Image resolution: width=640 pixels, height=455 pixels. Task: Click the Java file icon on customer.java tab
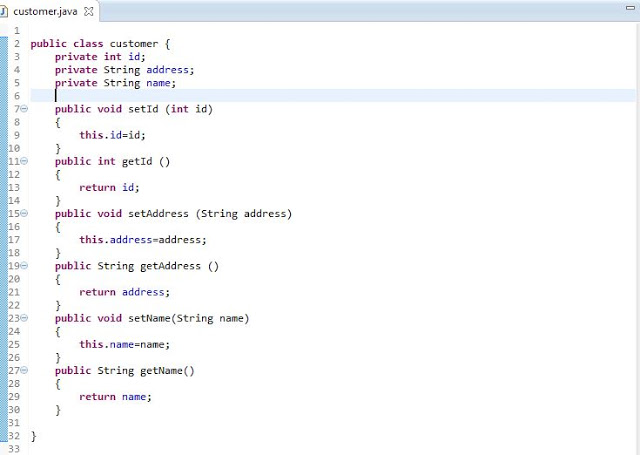click(x=4, y=11)
